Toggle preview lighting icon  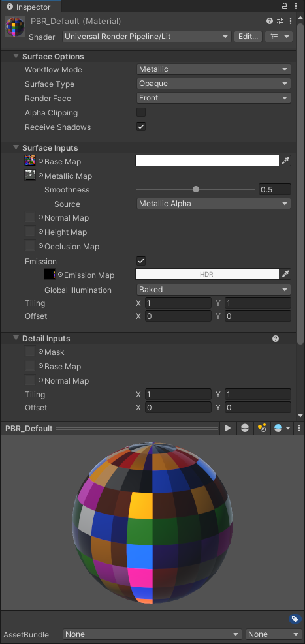pos(262,428)
